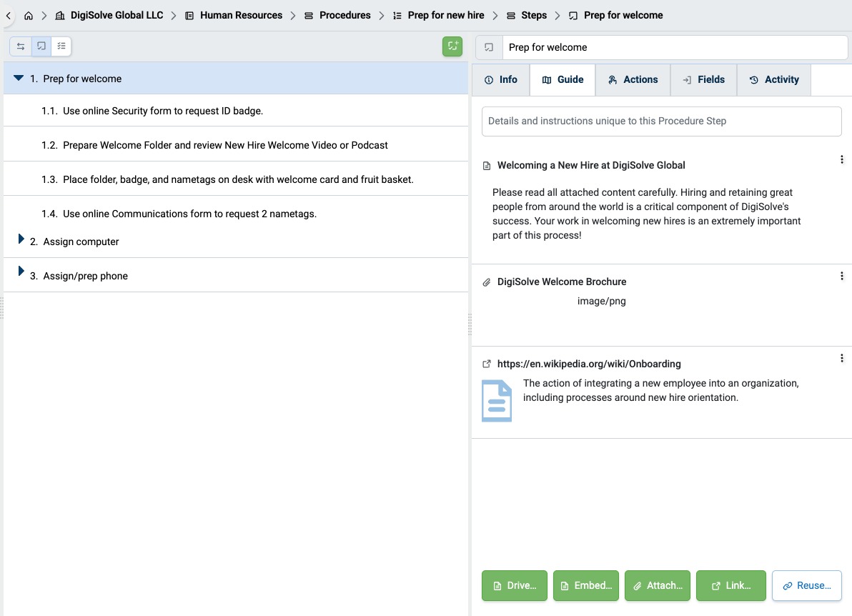Screen dimensions: 852x616
Task: Switch to the Guide tab
Action: (563, 80)
